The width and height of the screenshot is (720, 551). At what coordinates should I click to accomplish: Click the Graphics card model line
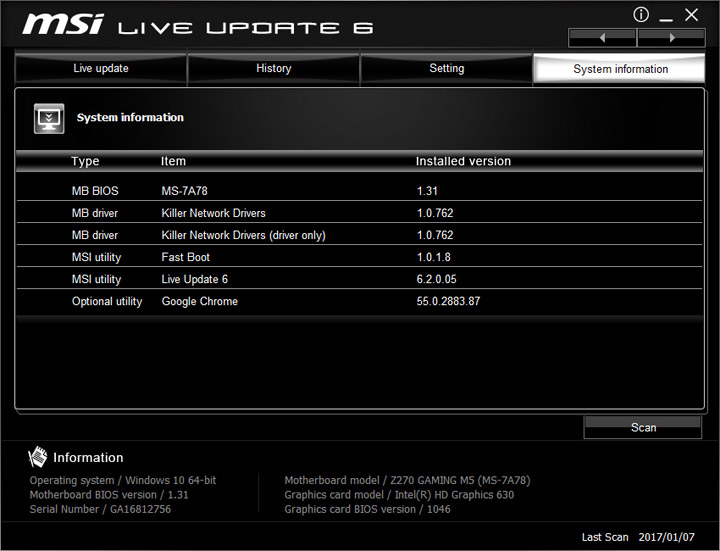(399, 495)
